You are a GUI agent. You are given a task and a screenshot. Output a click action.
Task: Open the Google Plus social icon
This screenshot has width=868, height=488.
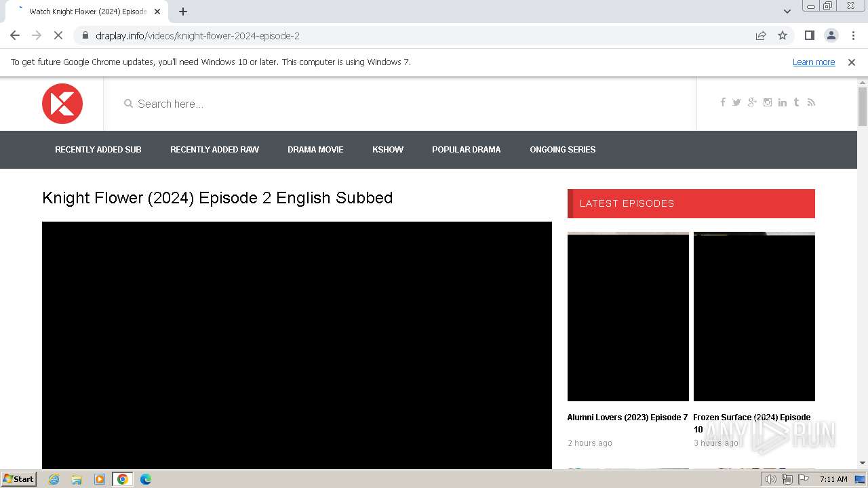coord(752,102)
